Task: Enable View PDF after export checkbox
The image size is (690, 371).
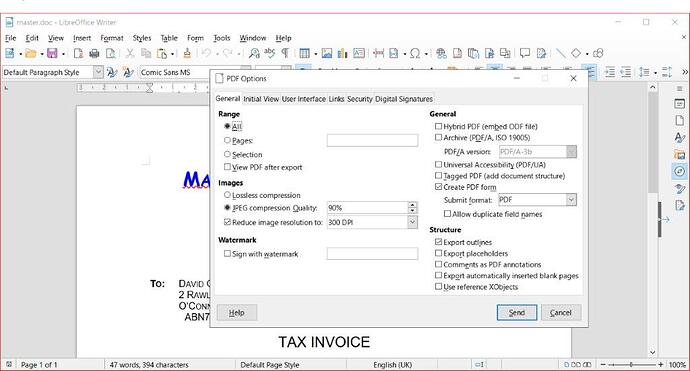Action: 227,167
